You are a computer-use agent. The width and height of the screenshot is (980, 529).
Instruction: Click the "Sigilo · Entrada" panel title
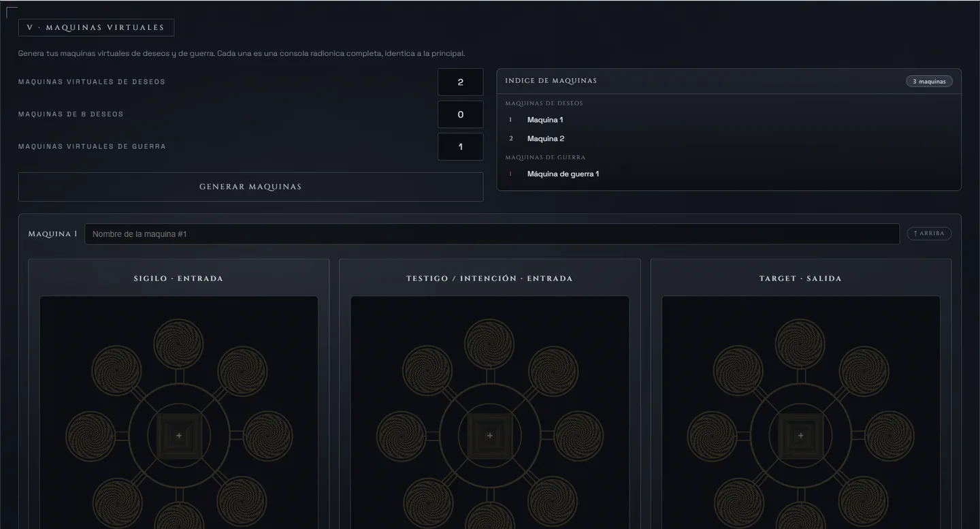178,278
